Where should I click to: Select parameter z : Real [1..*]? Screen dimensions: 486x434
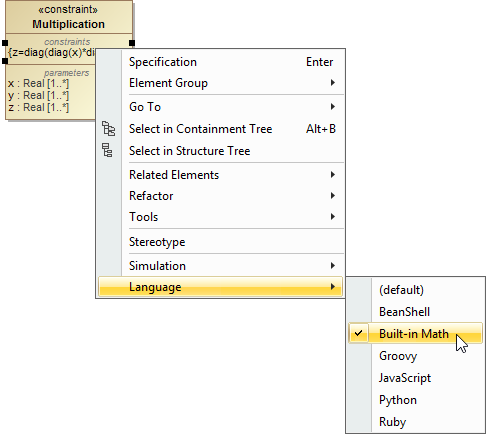(38, 107)
